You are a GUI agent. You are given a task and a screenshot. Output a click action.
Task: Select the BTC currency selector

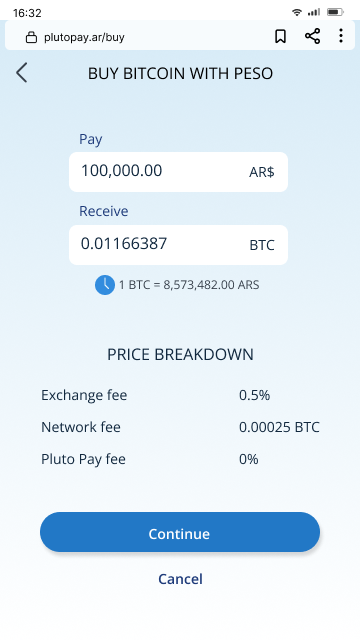(x=262, y=245)
